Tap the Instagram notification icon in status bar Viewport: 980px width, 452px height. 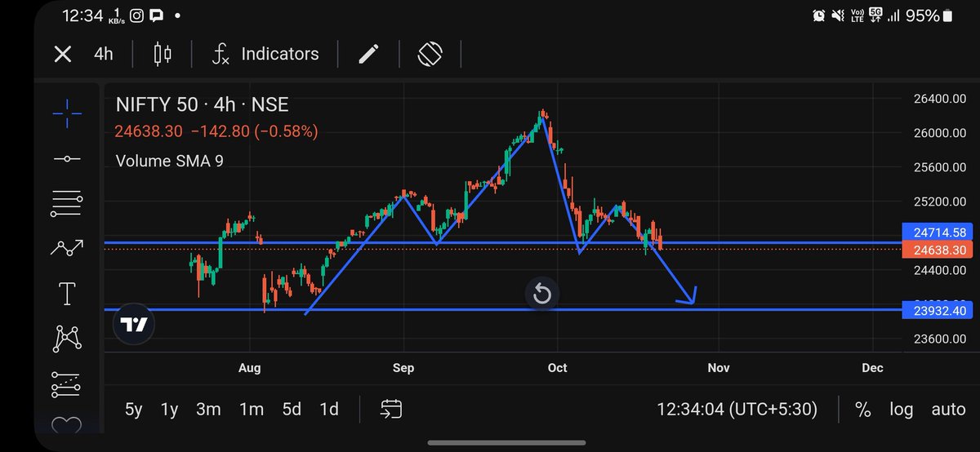click(137, 16)
